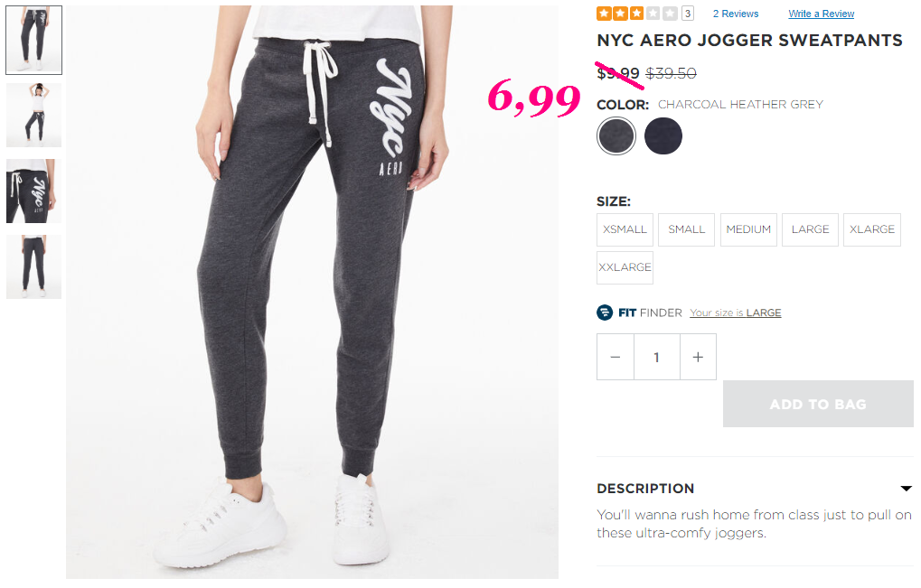This screenshot has height=588, width=921.
Task: Increase quantity with the plus button
Action: 698,357
